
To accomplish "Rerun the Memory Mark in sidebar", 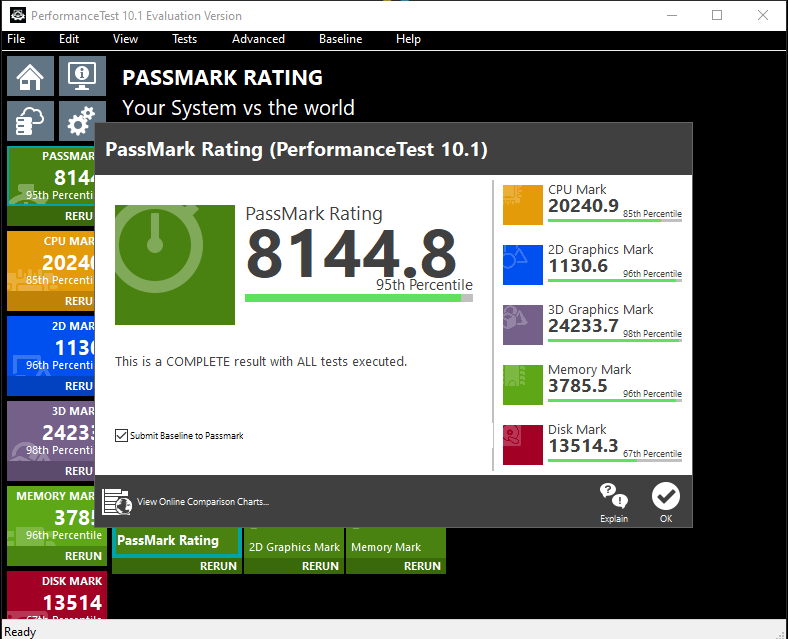I will point(83,556).
